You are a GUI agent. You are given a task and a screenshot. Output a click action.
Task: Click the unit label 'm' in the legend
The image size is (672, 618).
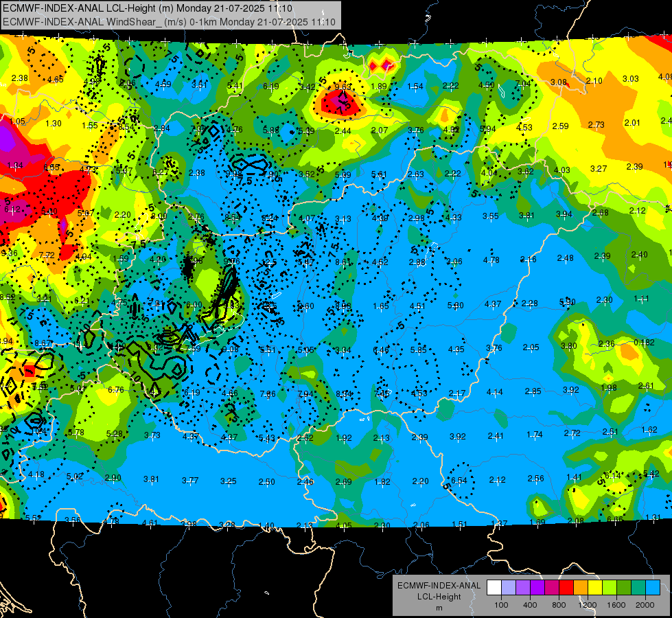pyautogui.click(x=439, y=608)
